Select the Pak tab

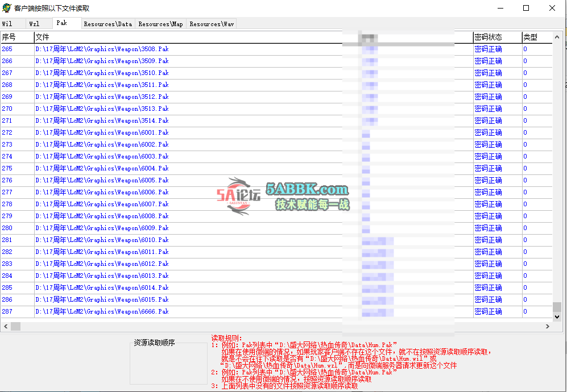(67, 23)
